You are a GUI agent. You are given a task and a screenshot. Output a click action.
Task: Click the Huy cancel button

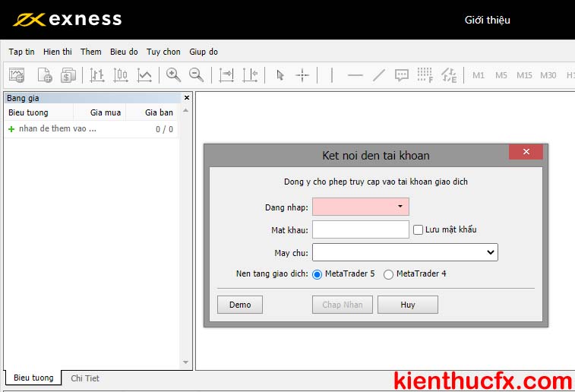pos(408,305)
